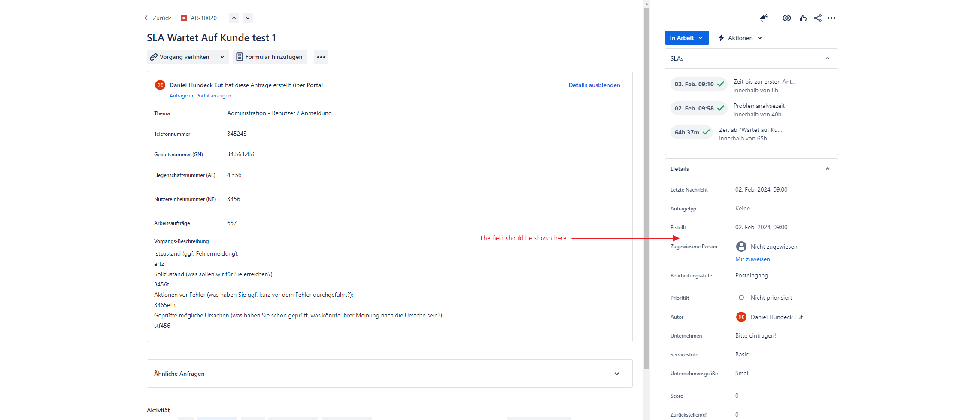Image resolution: width=980 pixels, height=420 pixels.
Task: Click Unternehmen value Bitte eintragen!
Action: tap(755, 335)
